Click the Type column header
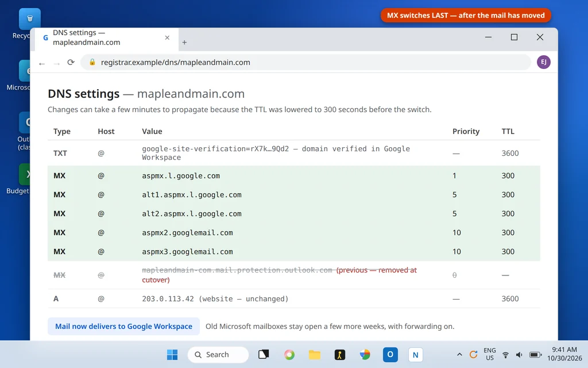Image resolution: width=588 pixels, height=368 pixels. pyautogui.click(x=62, y=132)
